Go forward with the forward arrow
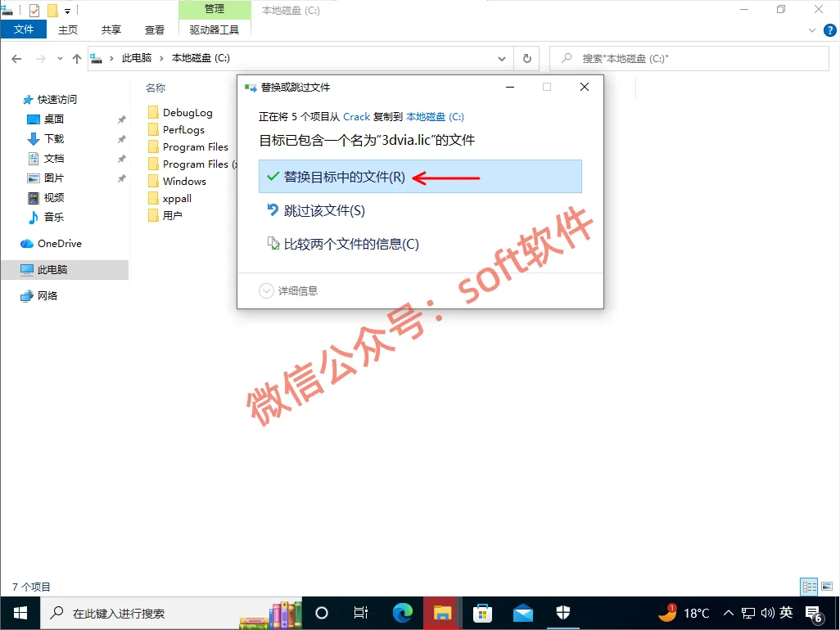Image resolution: width=840 pixels, height=630 pixels. (x=41, y=59)
